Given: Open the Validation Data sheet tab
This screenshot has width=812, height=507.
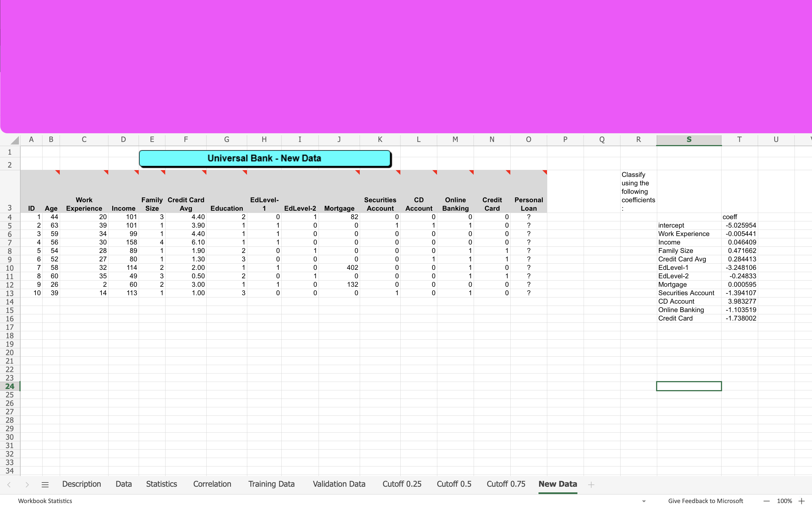Looking at the screenshot, I should click(339, 484).
